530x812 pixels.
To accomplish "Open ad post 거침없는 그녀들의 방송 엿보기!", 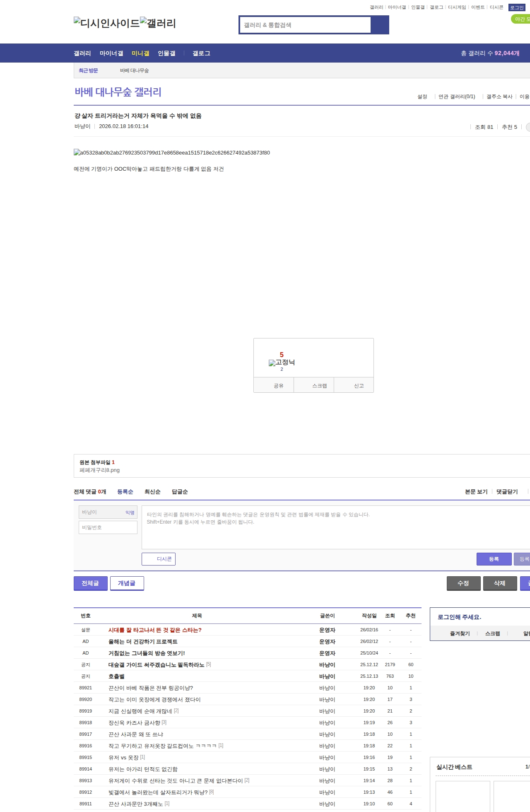I will (147, 653).
